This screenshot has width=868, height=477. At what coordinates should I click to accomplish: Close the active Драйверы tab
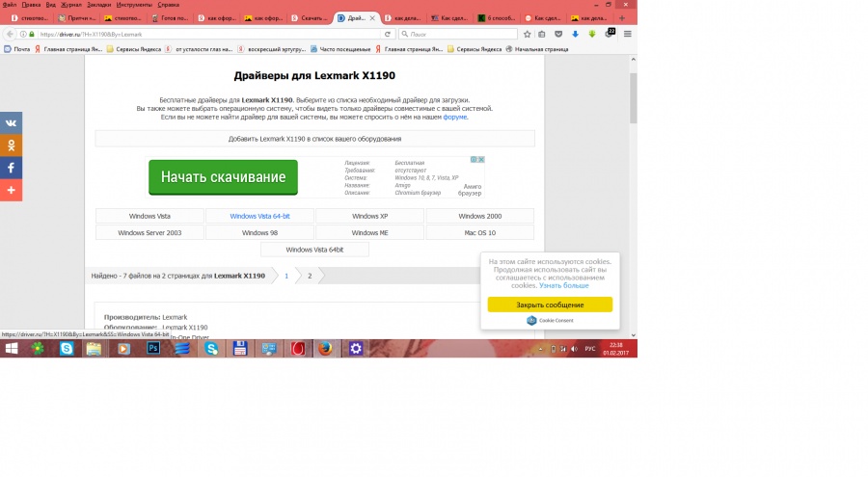tap(372, 18)
